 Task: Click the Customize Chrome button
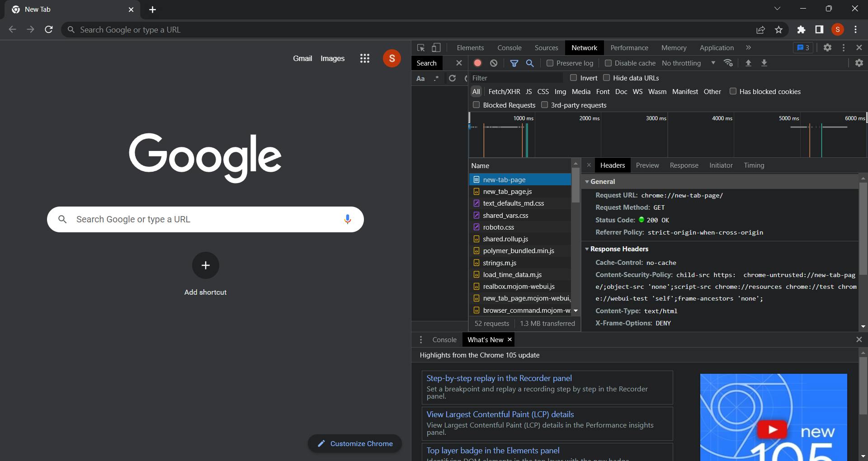[354, 443]
